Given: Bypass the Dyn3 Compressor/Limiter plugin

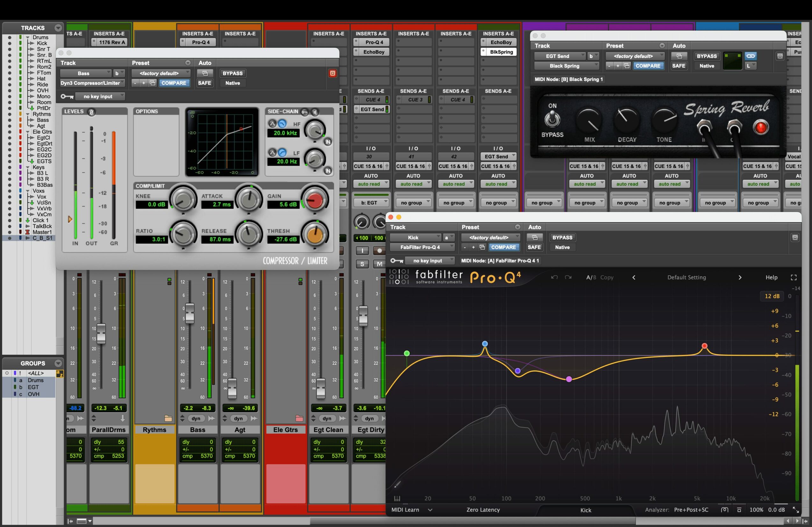Looking at the screenshot, I should coord(232,73).
